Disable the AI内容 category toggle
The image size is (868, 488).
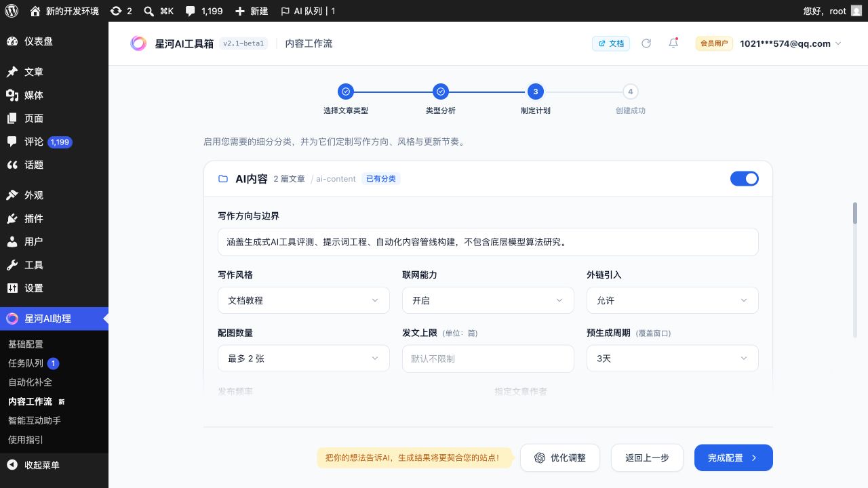click(745, 178)
